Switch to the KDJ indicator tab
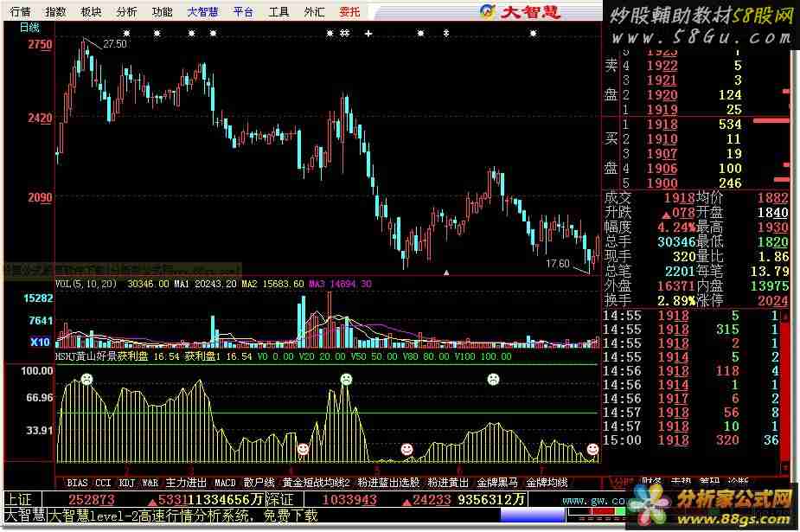The width and height of the screenshot is (800, 532). pyautogui.click(x=126, y=483)
